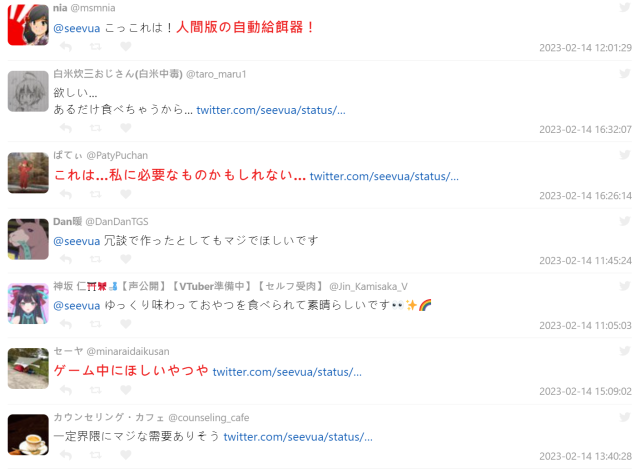Open Twitter bird icon on nia's tweet
The height and width of the screenshot is (472, 640).
pyautogui.click(x=624, y=7)
